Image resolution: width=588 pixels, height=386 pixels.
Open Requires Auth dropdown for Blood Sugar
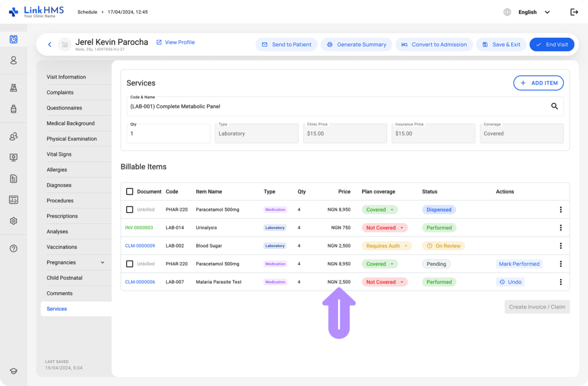click(386, 246)
